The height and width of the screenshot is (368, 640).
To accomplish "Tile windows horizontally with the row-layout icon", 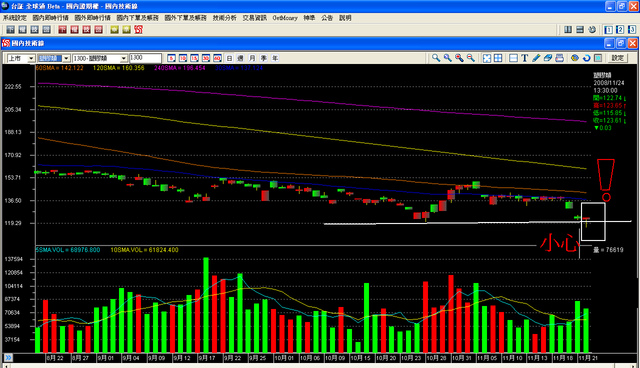I will (580, 29).
